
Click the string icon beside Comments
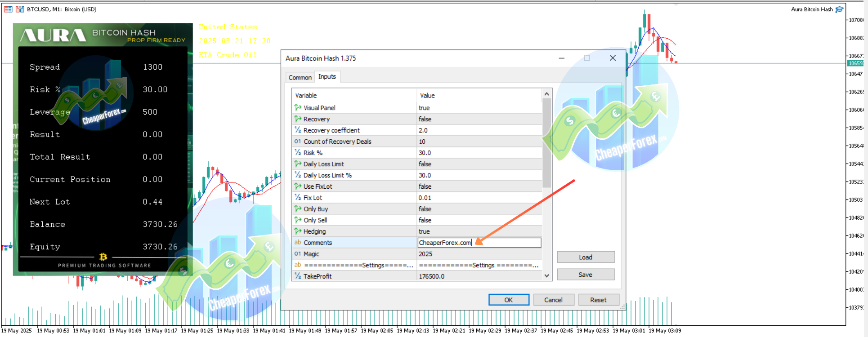click(x=298, y=243)
